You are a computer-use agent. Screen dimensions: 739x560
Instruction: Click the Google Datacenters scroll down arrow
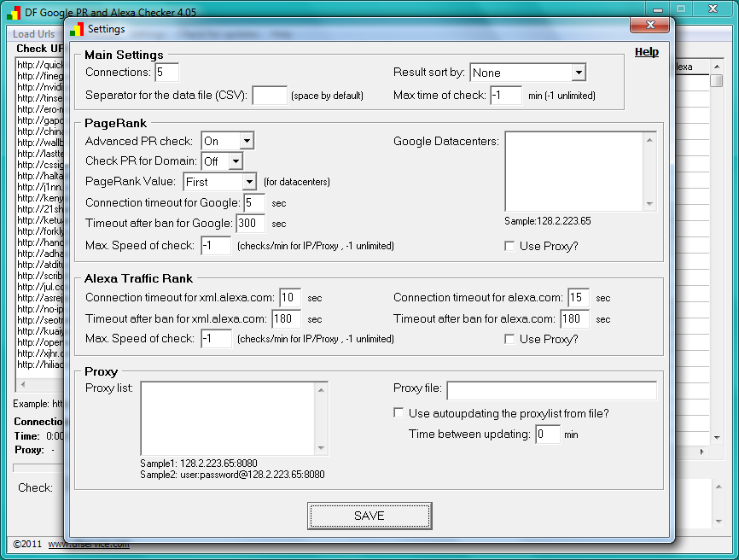point(650,204)
